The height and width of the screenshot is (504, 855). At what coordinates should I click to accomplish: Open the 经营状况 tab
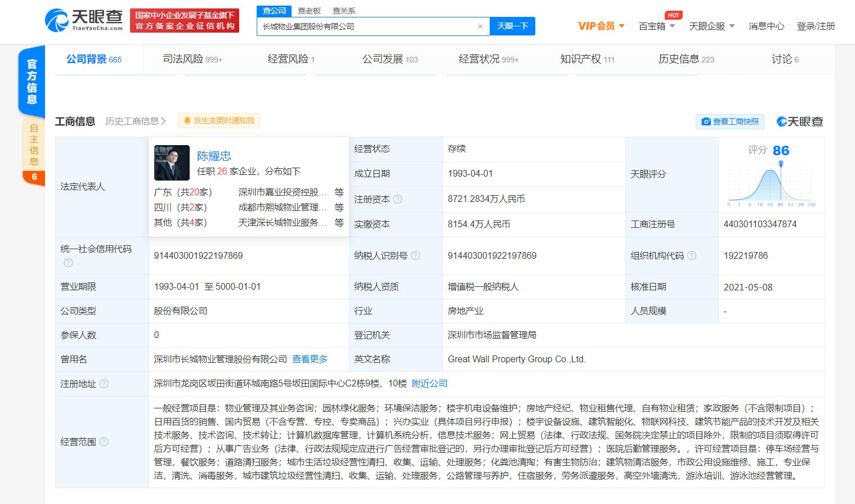[489, 59]
